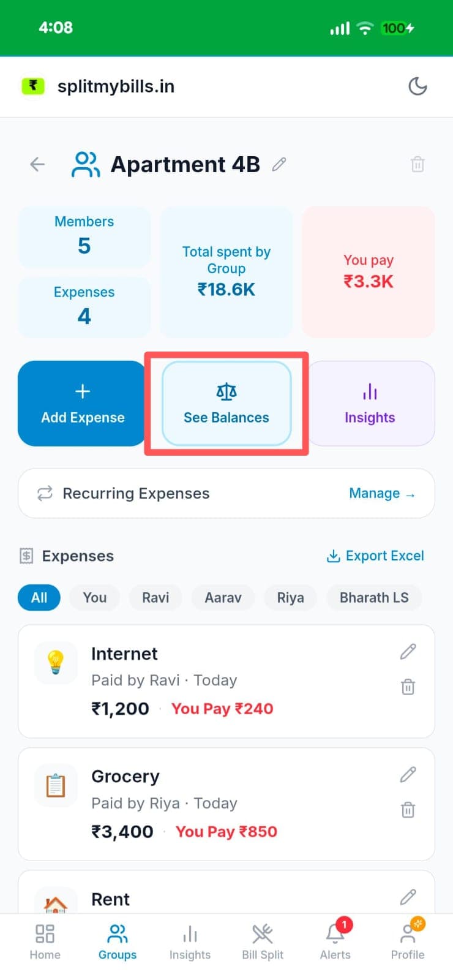Click the Recurring Expenses refresh icon

pyautogui.click(x=43, y=493)
